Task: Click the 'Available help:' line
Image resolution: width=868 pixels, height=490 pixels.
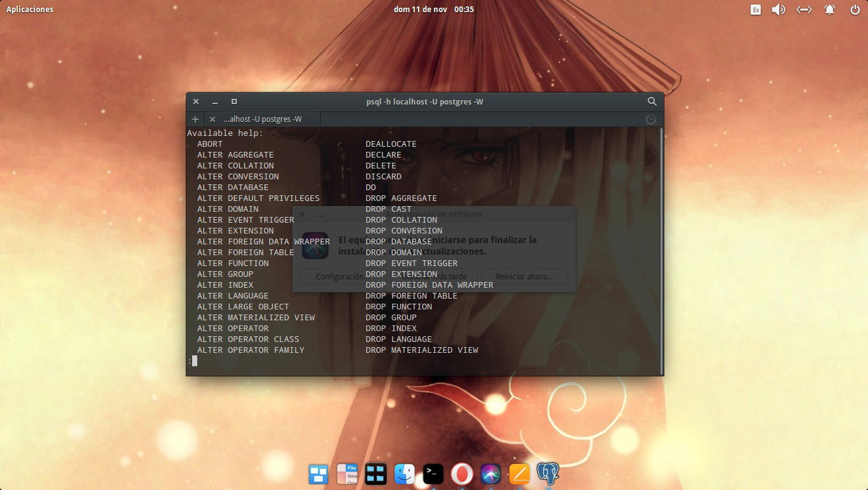Action: [x=225, y=133]
